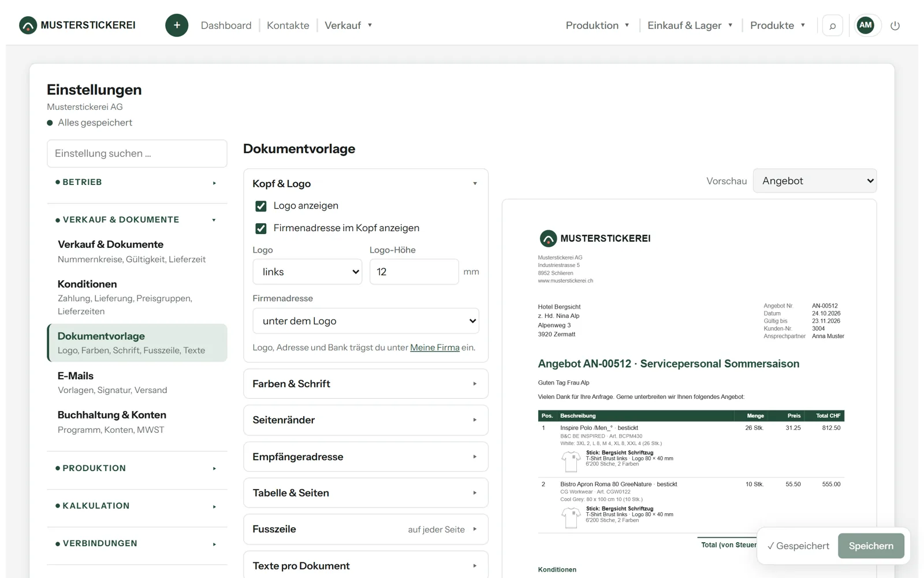This screenshot has height=578, width=924.
Task: Open the Logo position dropdown showing links
Action: tap(307, 272)
